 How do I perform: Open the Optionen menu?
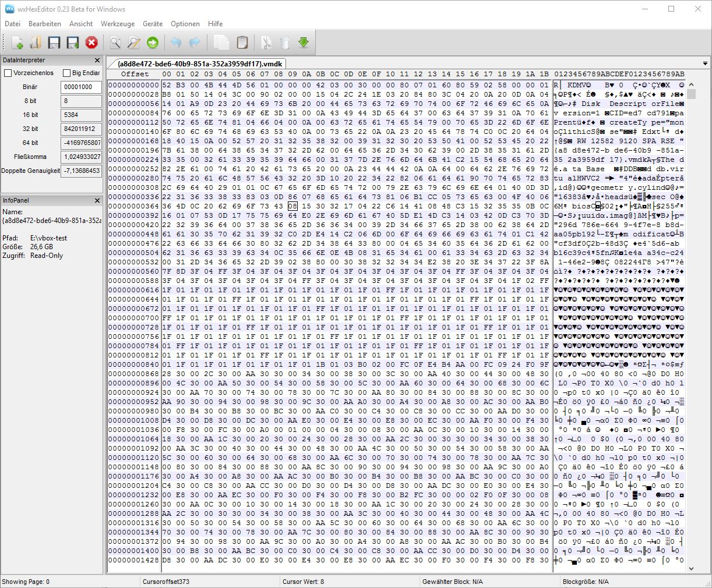coord(185,24)
